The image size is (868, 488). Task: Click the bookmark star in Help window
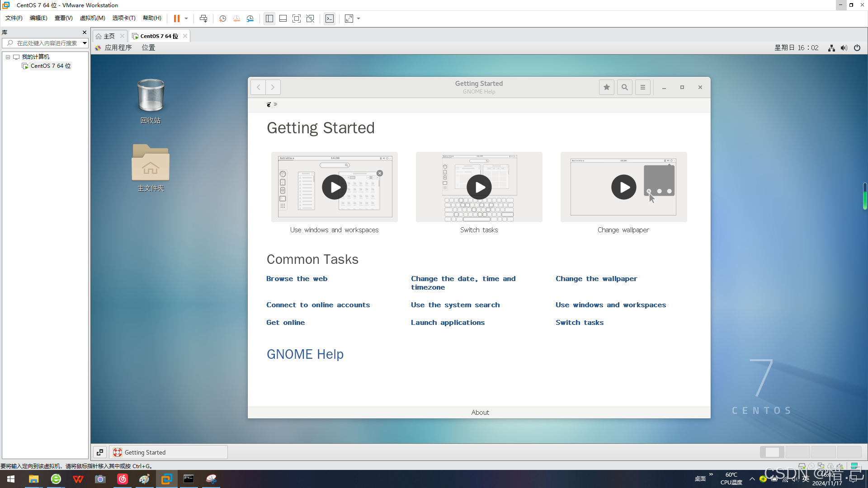607,87
